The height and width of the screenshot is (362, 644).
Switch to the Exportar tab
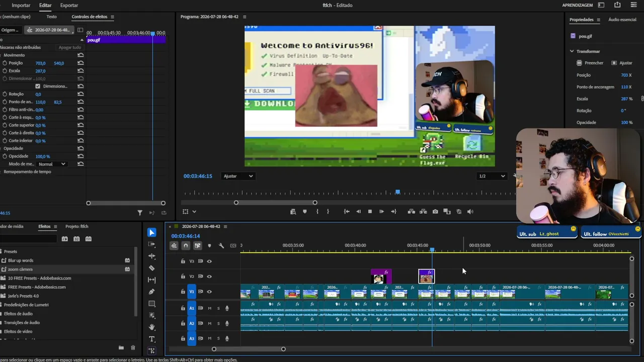tap(69, 5)
